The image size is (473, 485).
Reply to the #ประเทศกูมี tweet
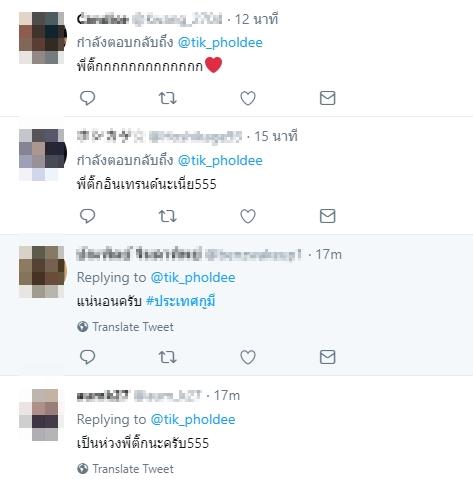coord(88,357)
